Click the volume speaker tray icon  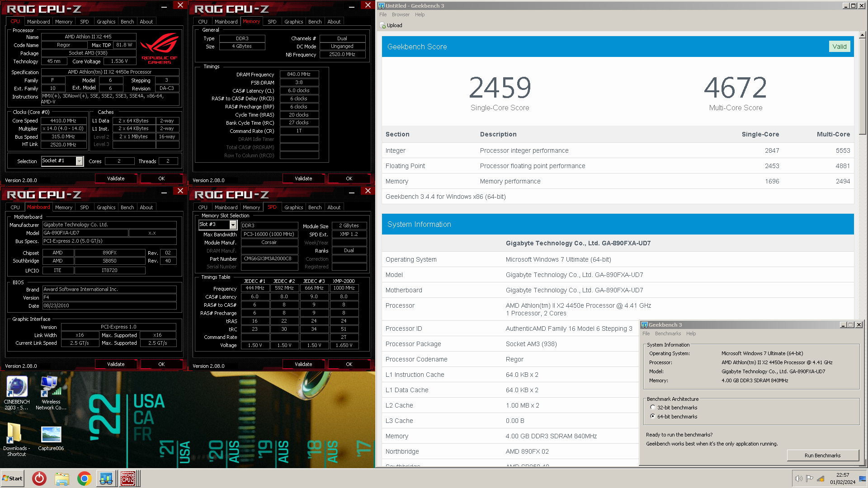click(x=799, y=479)
